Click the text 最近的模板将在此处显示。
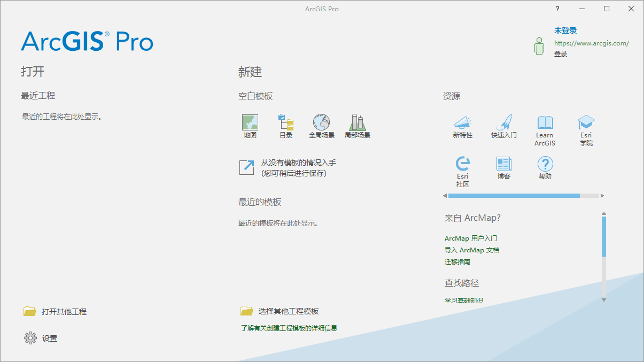 [x=278, y=223]
